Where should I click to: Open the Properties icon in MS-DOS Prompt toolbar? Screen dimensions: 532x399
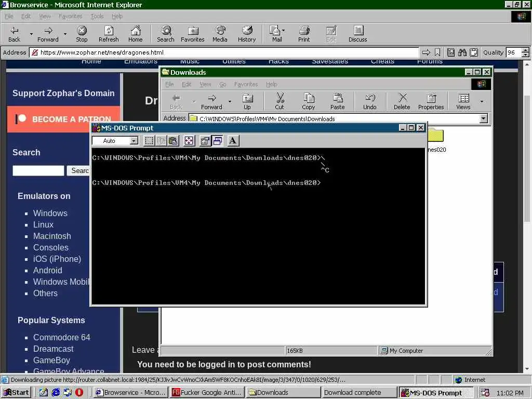[x=205, y=141]
